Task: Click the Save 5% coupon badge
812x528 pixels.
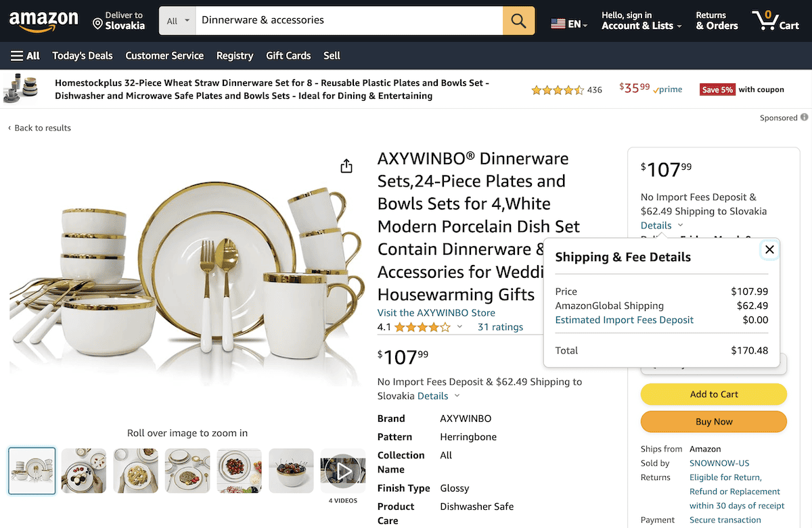Action: click(717, 89)
